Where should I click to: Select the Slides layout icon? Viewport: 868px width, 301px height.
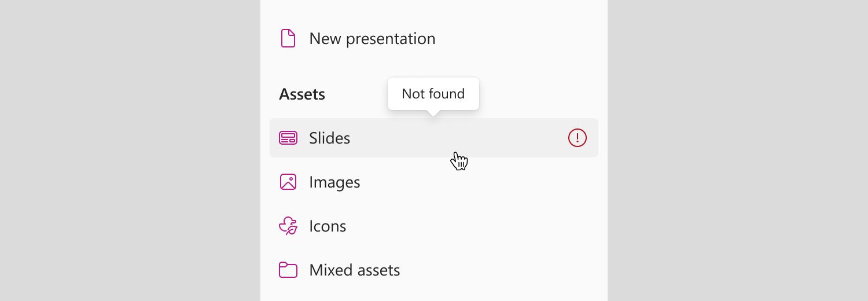tap(288, 138)
